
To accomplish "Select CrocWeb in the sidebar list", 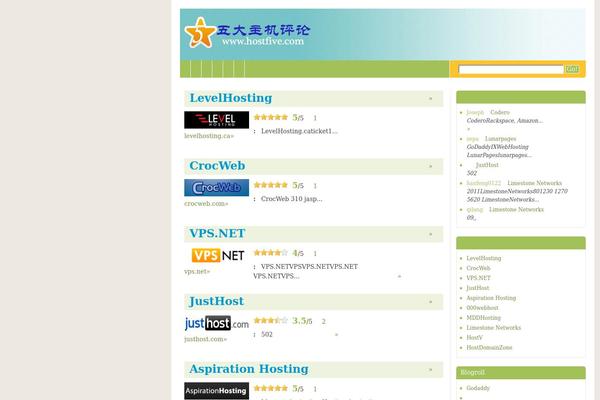I will pyautogui.click(x=478, y=268).
